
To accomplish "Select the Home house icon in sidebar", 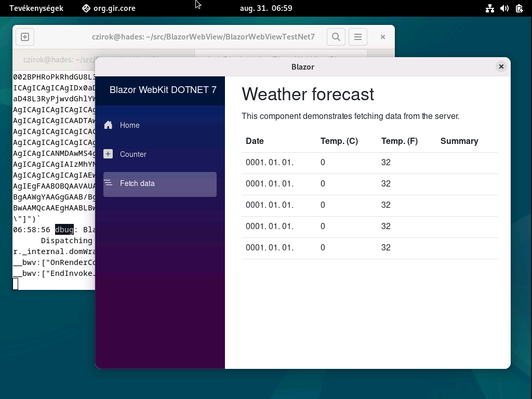I will 109,125.
